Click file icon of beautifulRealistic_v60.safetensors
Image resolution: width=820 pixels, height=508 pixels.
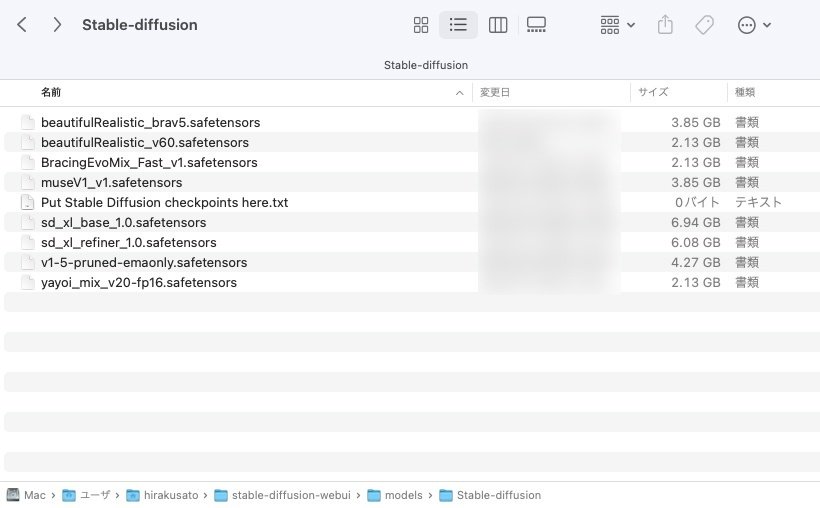pyautogui.click(x=28, y=142)
